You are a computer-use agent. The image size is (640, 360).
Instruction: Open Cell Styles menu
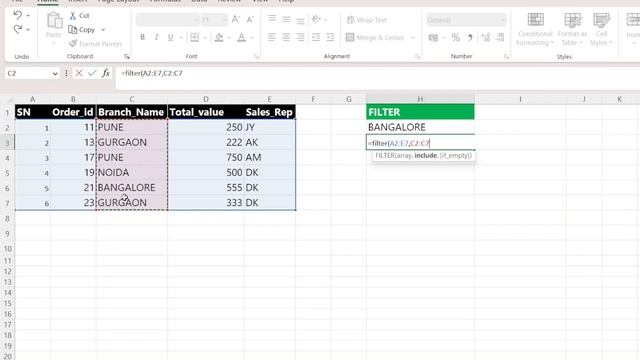tap(601, 29)
